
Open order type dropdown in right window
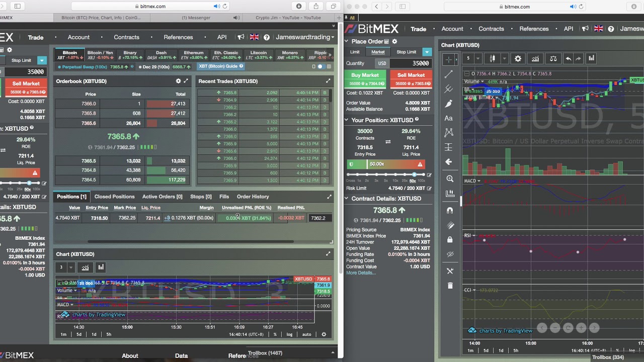427,52
